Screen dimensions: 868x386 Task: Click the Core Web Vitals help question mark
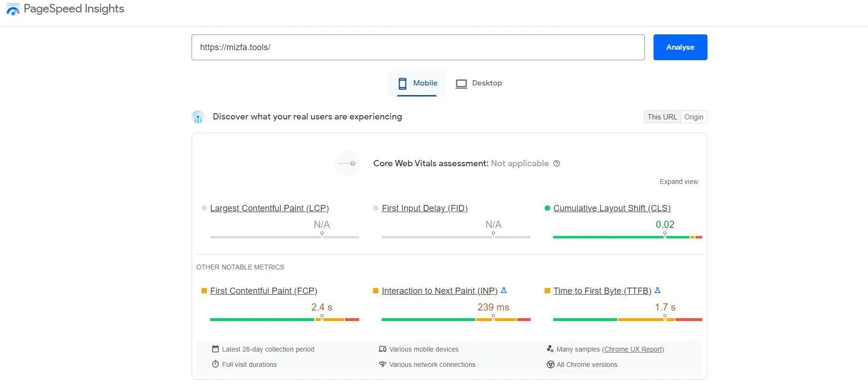(557, 163)
